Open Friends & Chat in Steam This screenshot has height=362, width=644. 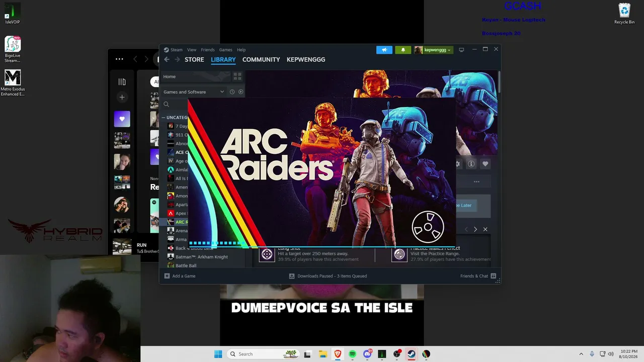(x=478, y=276)
